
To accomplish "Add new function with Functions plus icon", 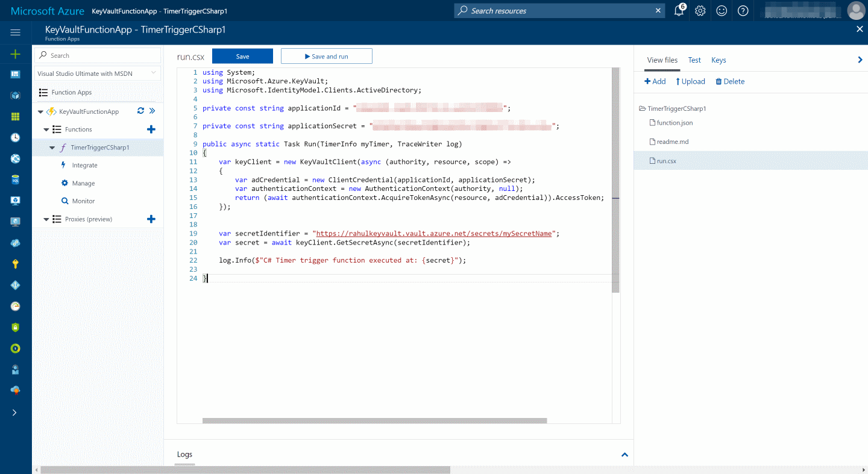I will click(x=151, y=129).
